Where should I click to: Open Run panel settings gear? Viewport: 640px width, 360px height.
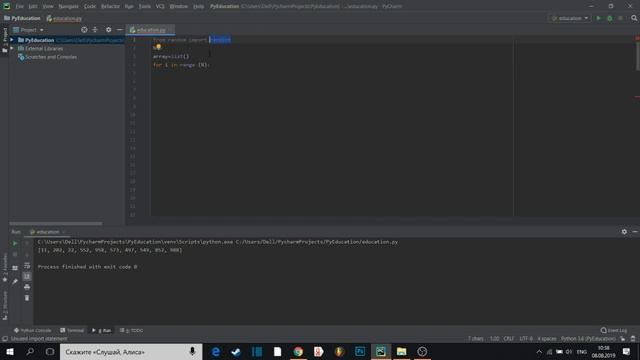(624, 232)
